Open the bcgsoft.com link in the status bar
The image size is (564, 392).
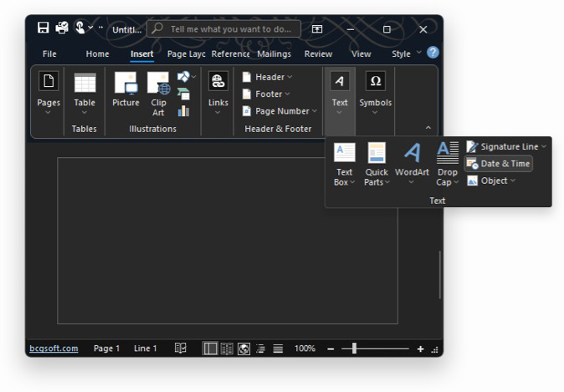coord(54,349)
